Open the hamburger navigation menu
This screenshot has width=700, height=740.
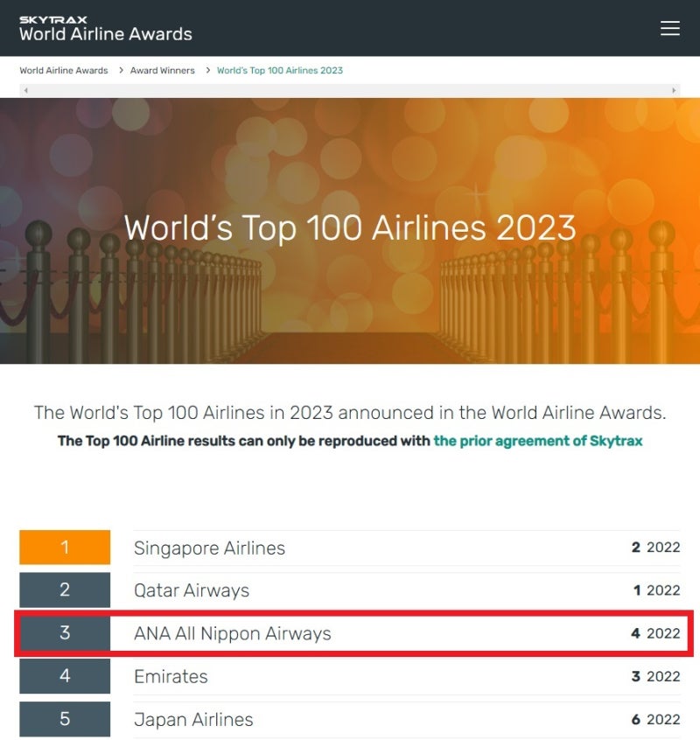coord(670,27)
